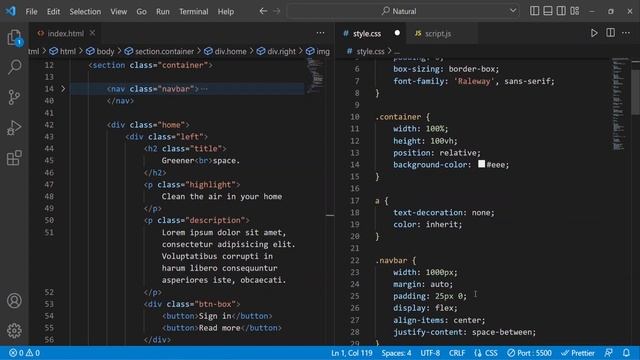Click 'justify-content: space-between;' line
Viewport: 640px width, 360px height.
[464, 332]
